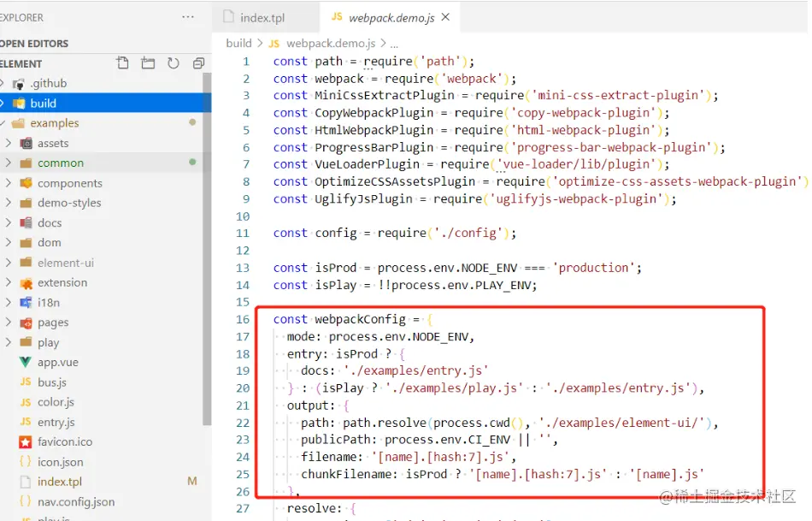Open Explorer more actions ellipsis menu
Image resolution: width=812 pixels, height=521 pixels.
pyautogui.click(x=188, y=17)
